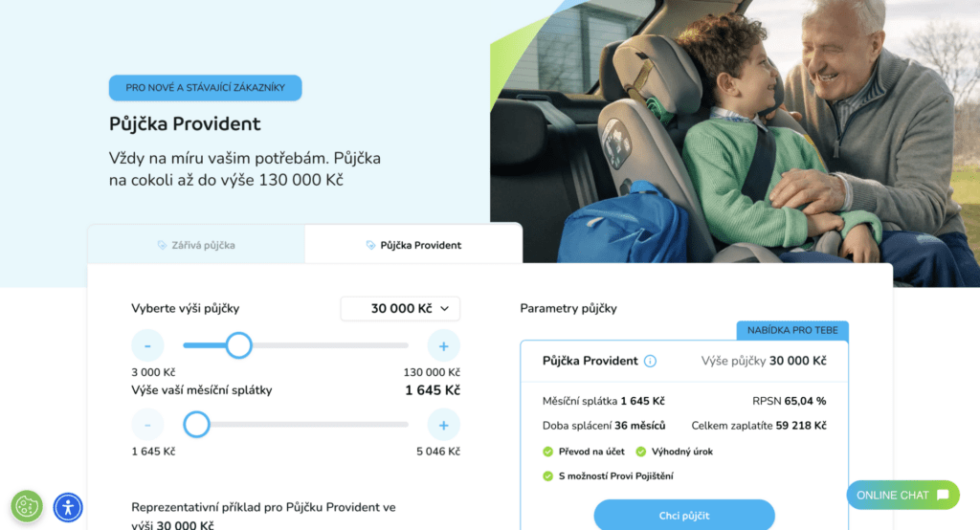Open the ONLINE CHAT button

[x=903, y=495]
